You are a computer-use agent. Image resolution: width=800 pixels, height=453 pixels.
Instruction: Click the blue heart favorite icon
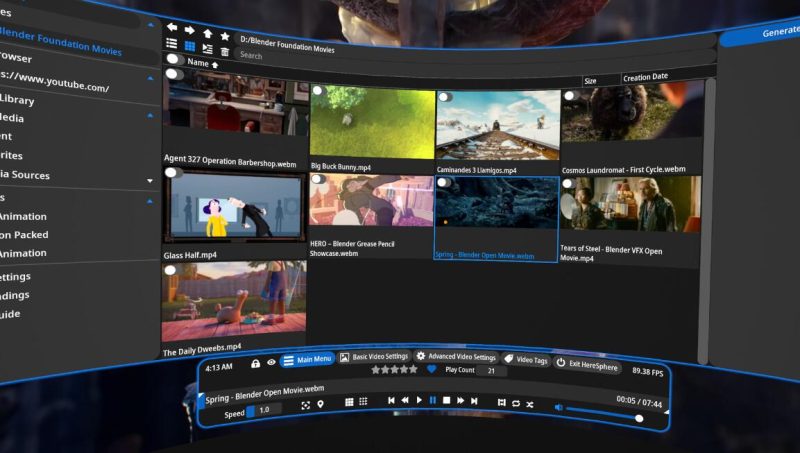point(432,369)
